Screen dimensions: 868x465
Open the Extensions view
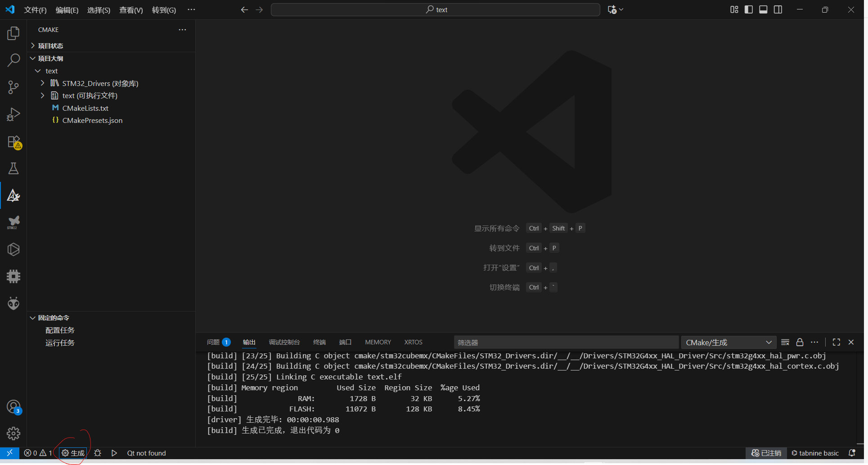(x=13, y=142)
